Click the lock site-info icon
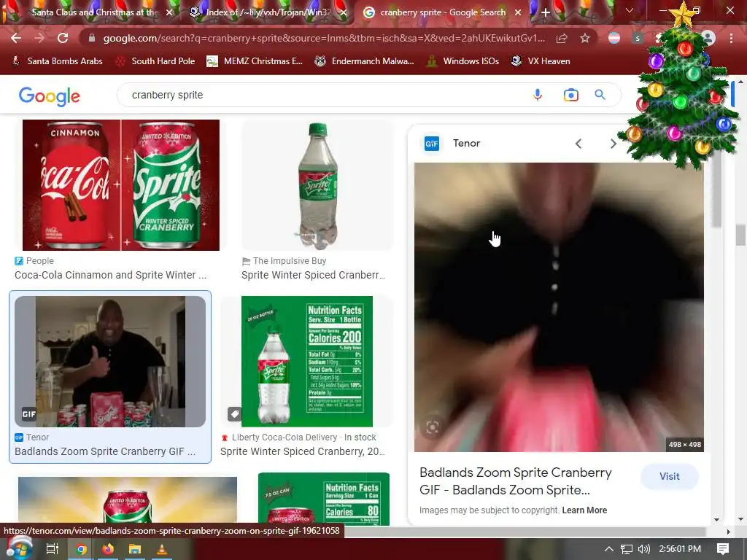 [92, 38]
